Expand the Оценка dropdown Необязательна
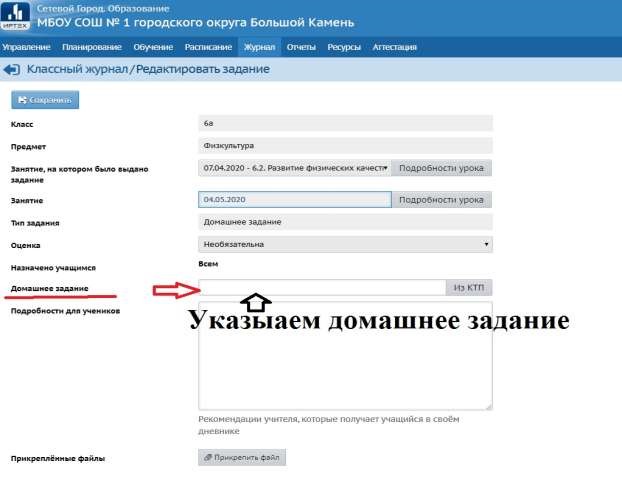This screenshot has height=488, width=622. 345,244
